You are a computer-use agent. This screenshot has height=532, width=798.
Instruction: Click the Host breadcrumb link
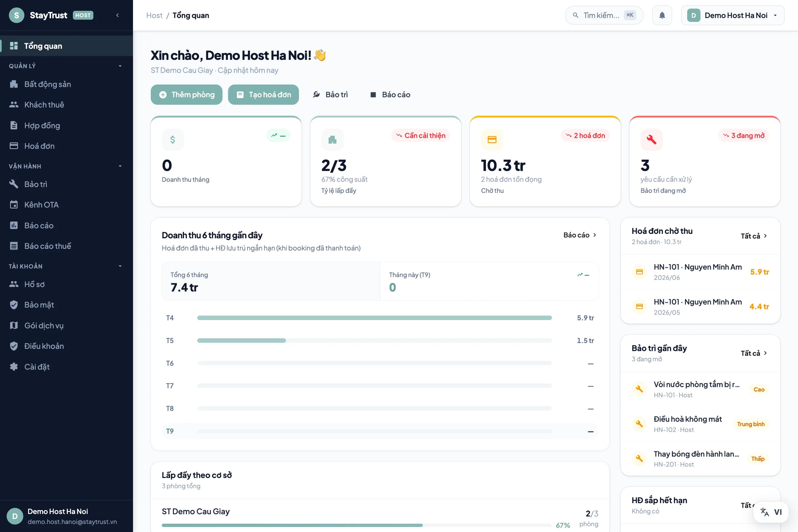[154, 15]
